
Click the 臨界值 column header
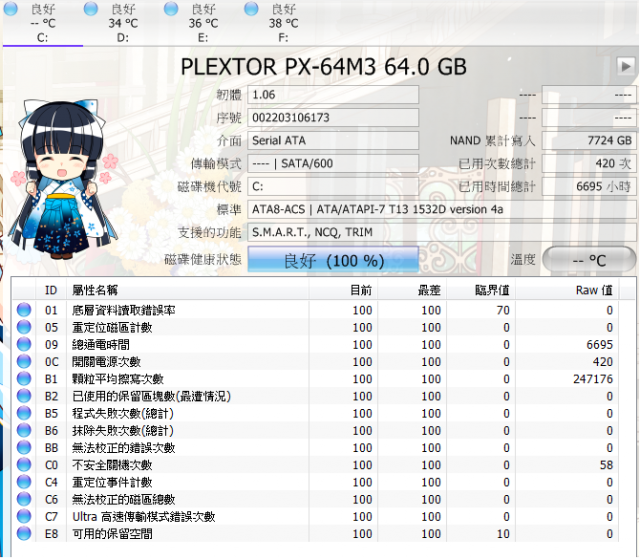click(x=481, y=290)
